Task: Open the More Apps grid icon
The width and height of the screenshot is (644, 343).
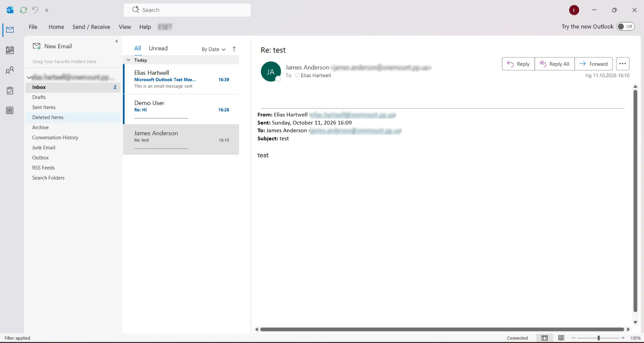Action: (x=10, y=111)
